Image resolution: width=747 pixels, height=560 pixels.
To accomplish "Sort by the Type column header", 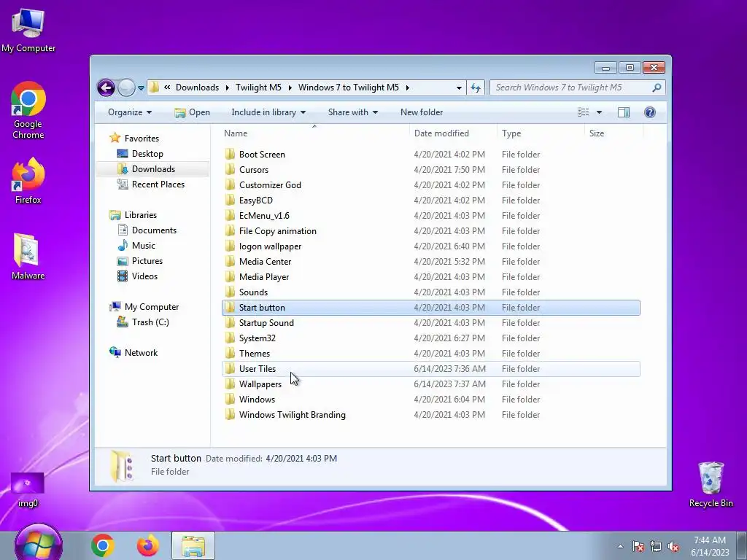I will coord(511,133).
